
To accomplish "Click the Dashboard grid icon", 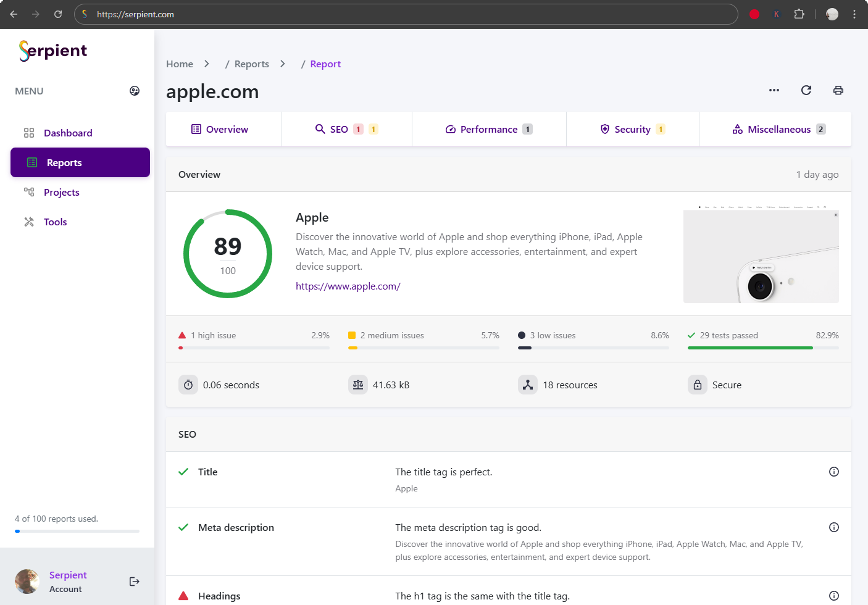I will (x=29, y=133).
